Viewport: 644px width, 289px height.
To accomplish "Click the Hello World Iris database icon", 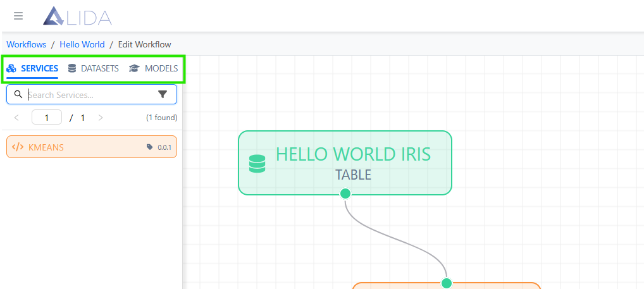I will [x=257, y=163].
